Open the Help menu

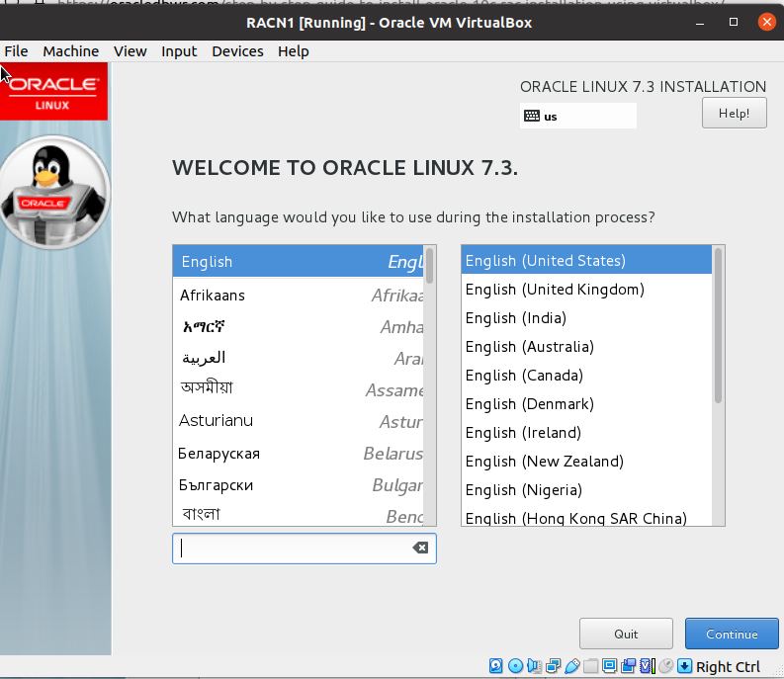tap(294, 51)
